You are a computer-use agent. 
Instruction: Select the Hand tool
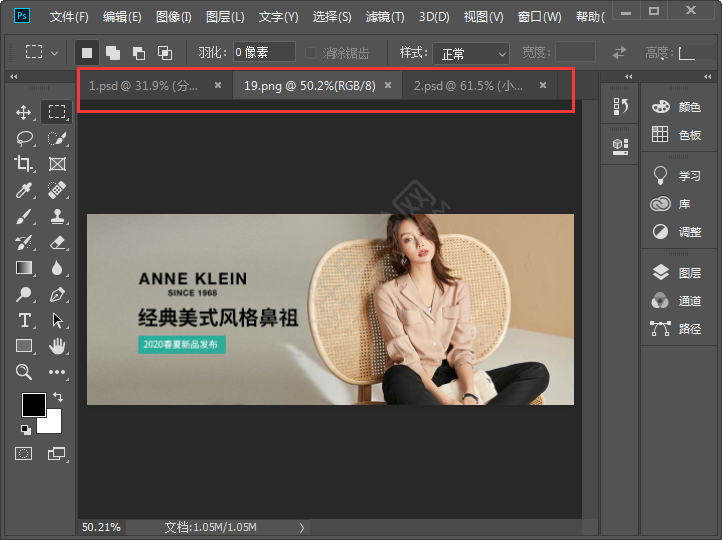tap(57, 346)
